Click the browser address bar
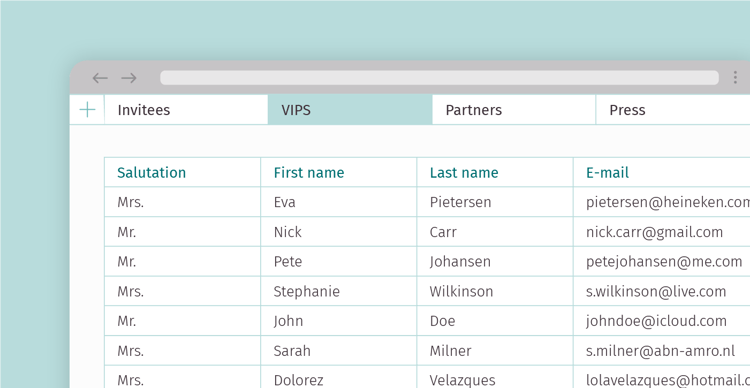Image resolution: width=750 pixels, height=388 pixels. tap(439, 78)
